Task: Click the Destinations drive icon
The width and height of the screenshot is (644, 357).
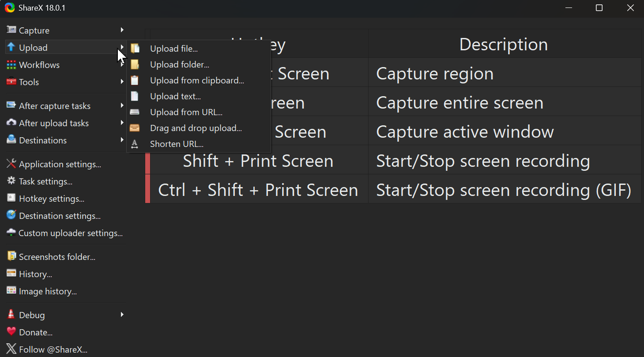Action: click(x=11, y=140)
